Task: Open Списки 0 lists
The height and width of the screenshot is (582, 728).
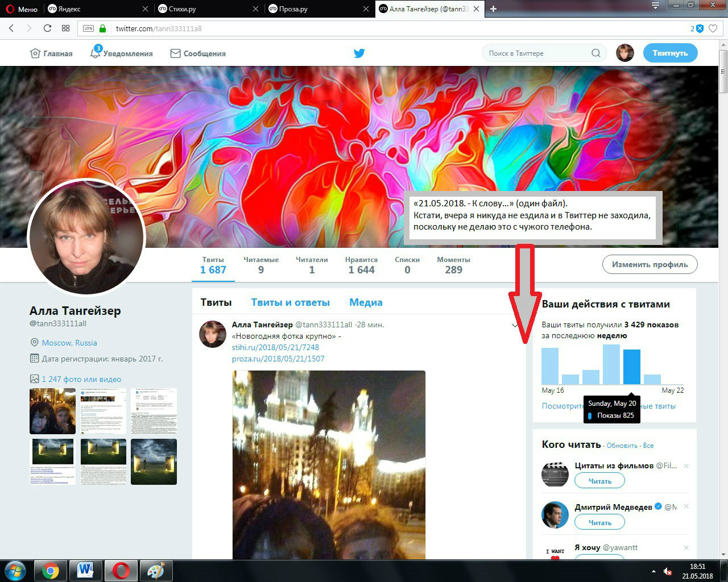Action: (407, 265)
